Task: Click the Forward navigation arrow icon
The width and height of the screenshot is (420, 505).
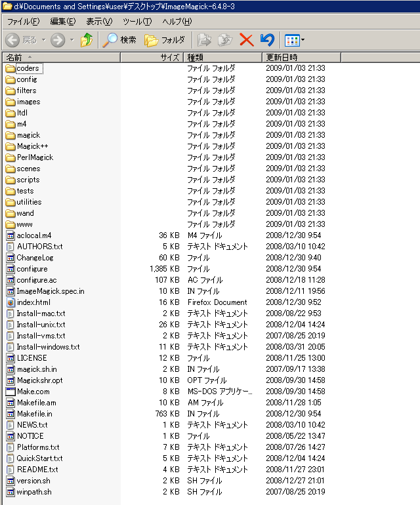Action: click(58, 40)
